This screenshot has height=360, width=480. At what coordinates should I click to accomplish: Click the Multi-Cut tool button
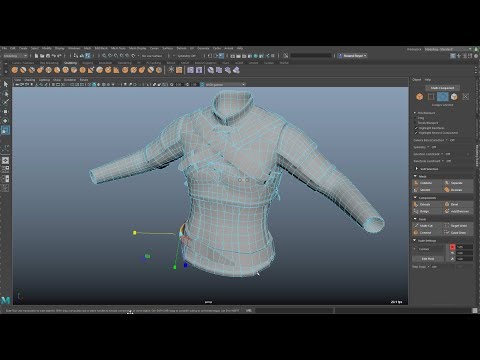pos(427,226)
